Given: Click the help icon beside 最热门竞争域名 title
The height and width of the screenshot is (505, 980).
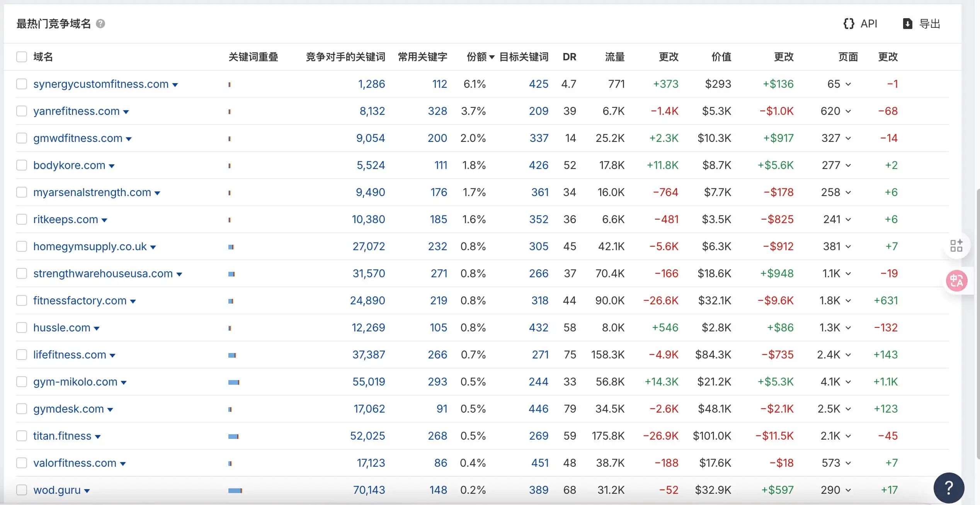Looking at the screenshot, I should tap(100, 24).
